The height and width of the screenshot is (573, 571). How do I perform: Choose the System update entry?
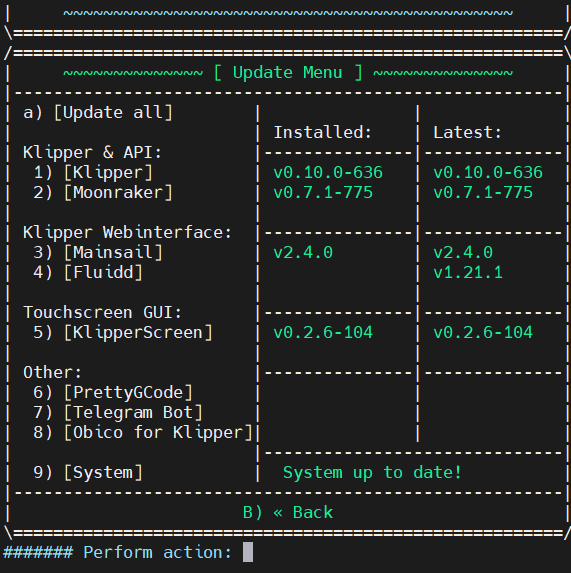(x=88, y=473)
